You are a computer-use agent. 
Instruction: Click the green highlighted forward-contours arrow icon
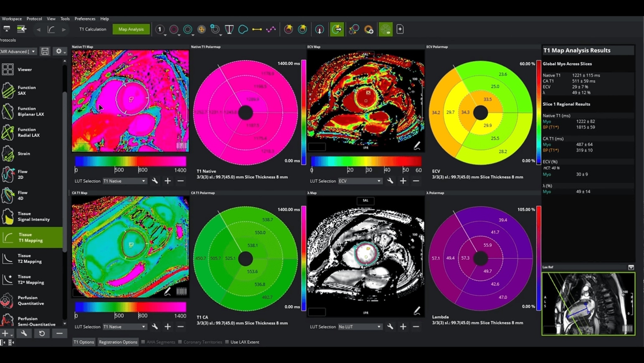click(337, 29)
